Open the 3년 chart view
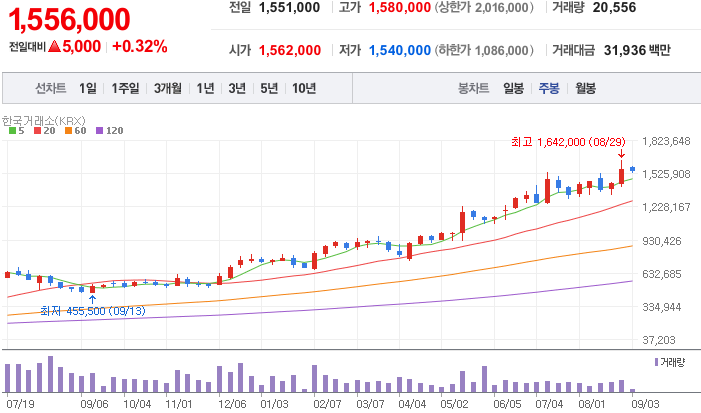 coord(237,88)
